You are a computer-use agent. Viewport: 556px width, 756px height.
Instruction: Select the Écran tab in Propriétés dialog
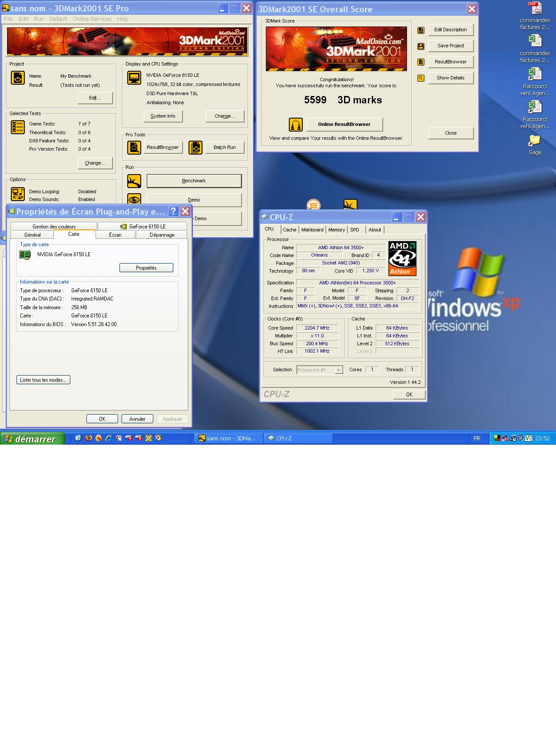[115, 235]
